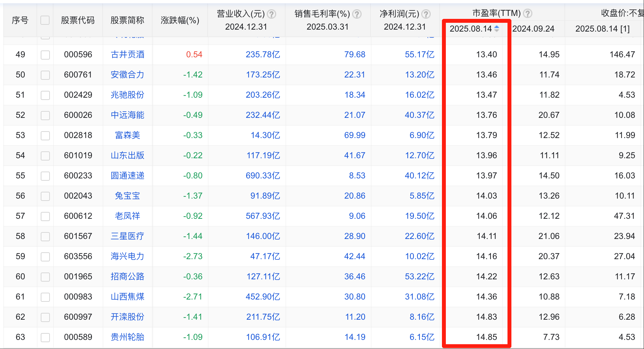Sort by 2024.09.24 PE column header
Image resolution: width=644 pixels, height=349 pixels.
pos(533,29)
